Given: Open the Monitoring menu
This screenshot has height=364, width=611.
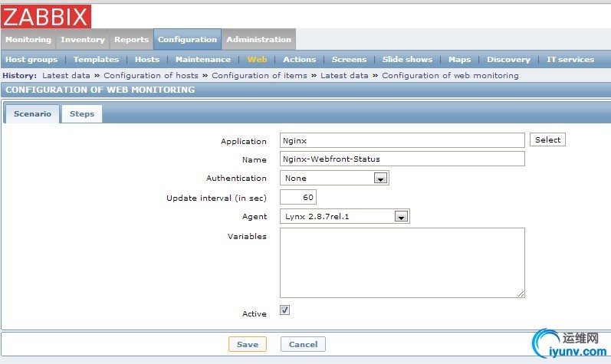Looking at the screenshot, I should click(x=28, y=39).
